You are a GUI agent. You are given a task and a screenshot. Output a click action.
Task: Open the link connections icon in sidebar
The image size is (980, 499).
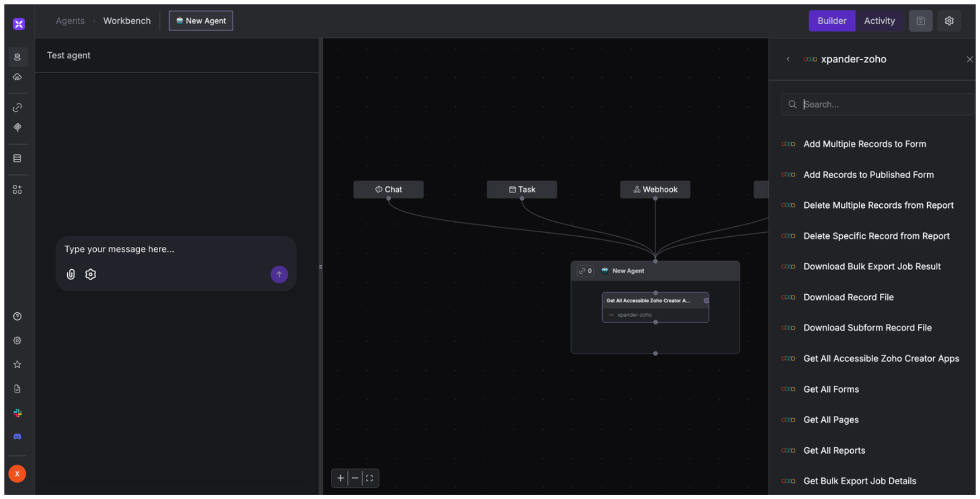click(x=18, y=108)
